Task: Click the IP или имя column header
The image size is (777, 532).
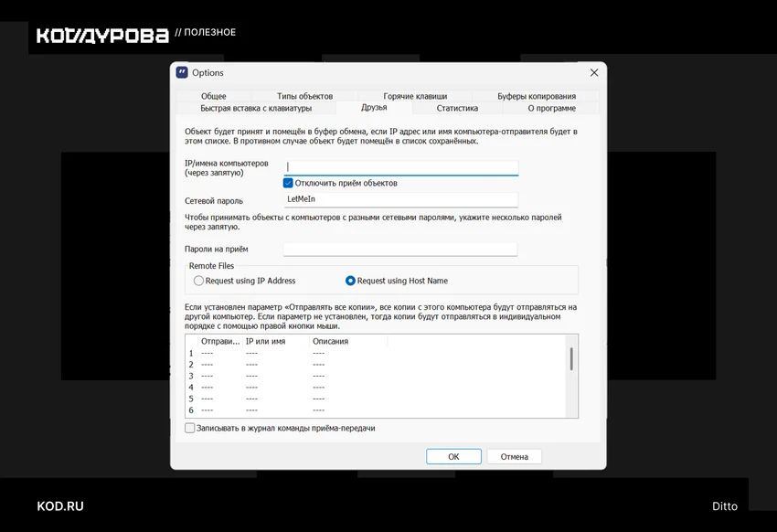Action: coord(276,341)
